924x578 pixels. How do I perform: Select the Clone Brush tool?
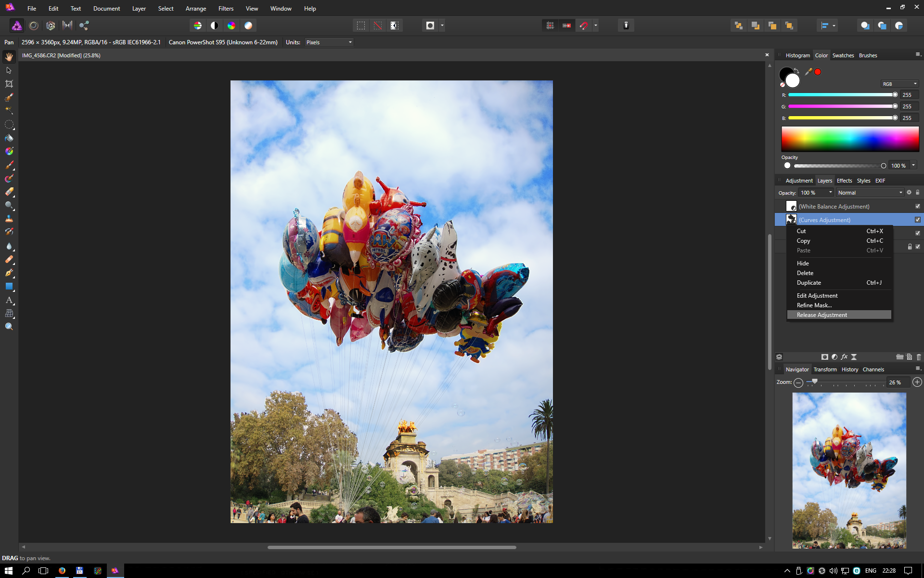(x=9, y=219)
